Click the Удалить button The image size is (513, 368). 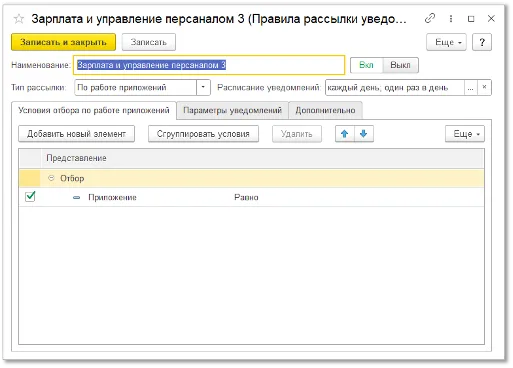click(297, 134)
